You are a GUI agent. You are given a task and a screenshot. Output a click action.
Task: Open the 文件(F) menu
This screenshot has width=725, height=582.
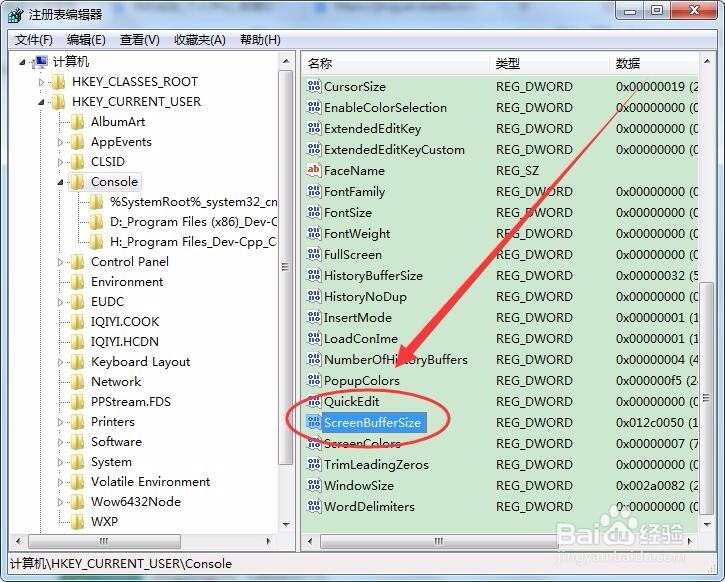(x=34, y=40)
